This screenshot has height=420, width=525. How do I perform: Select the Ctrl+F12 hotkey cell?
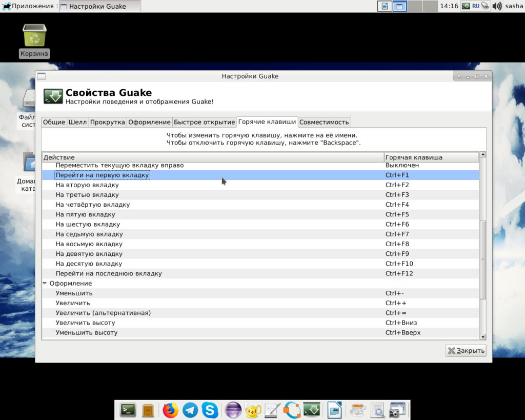coord(399,274)
